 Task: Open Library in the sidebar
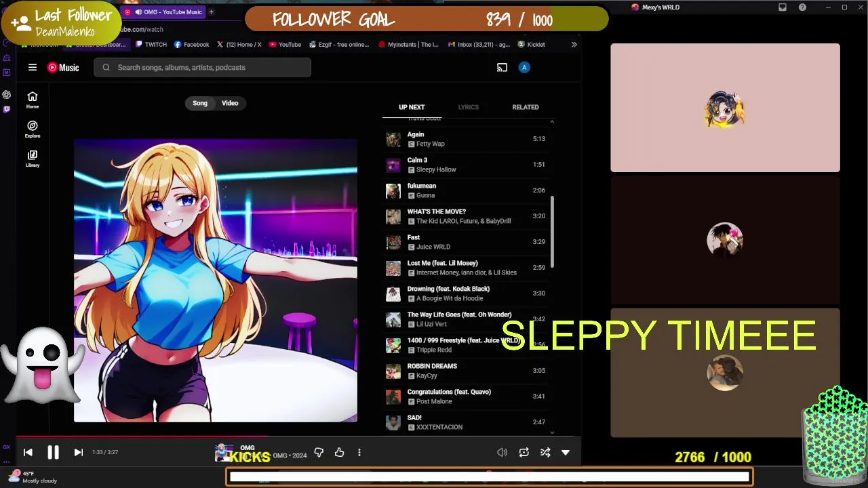pos(33,159)
